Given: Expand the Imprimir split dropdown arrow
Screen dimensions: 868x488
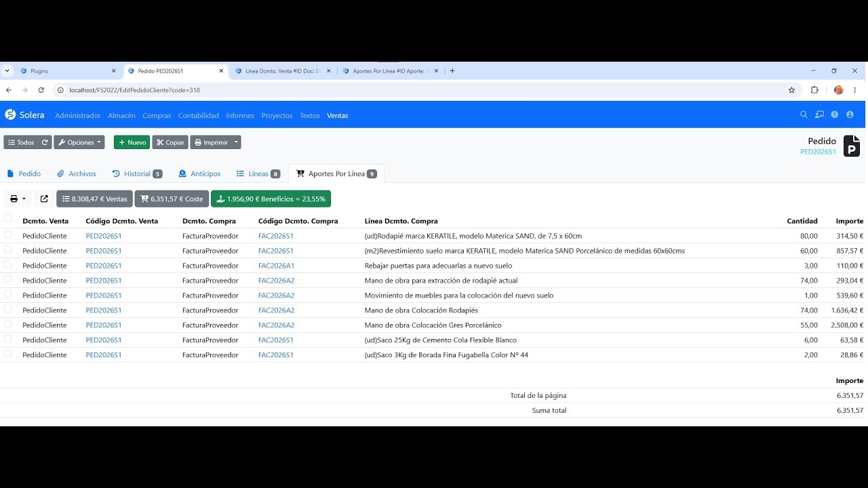Looking at the screenshot, I should click(236, 142).
